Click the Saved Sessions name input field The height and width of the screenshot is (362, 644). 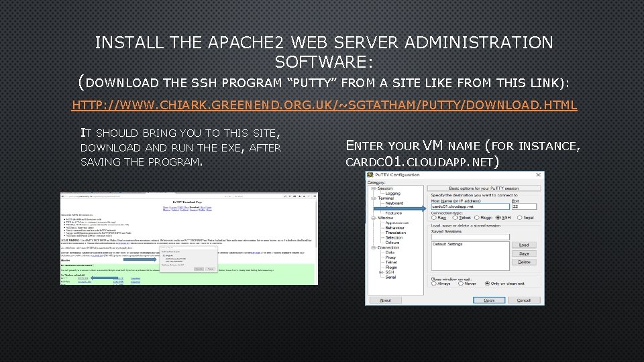pyautogui.click(x=470, y=237)
